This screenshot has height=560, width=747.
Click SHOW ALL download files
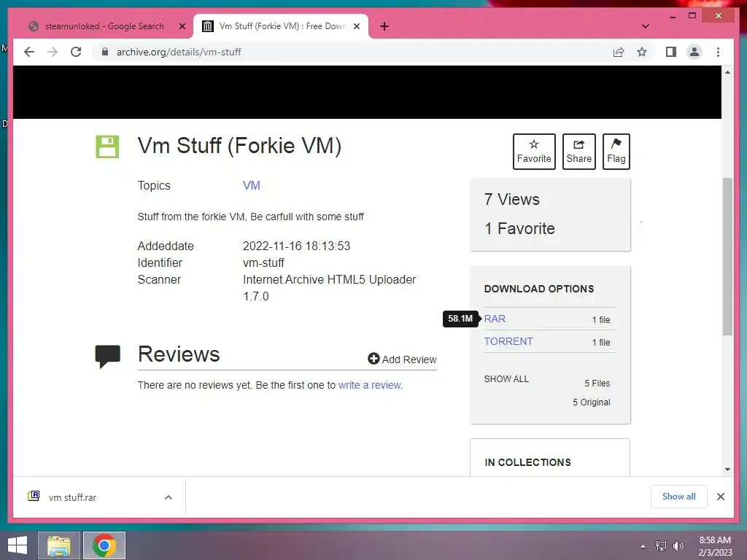tap(506, 379)
